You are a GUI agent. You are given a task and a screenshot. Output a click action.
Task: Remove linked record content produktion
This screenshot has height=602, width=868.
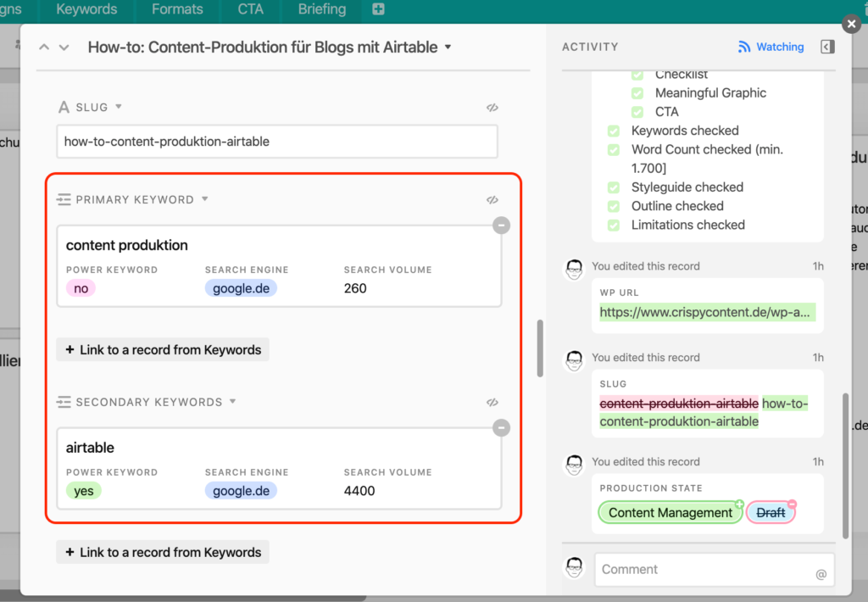pyautogui.click(x=502, y=226)
